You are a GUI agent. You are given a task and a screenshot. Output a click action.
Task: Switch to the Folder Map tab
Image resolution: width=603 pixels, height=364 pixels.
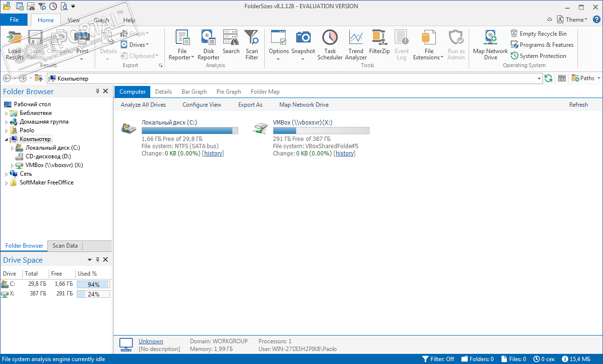[265, 92]
